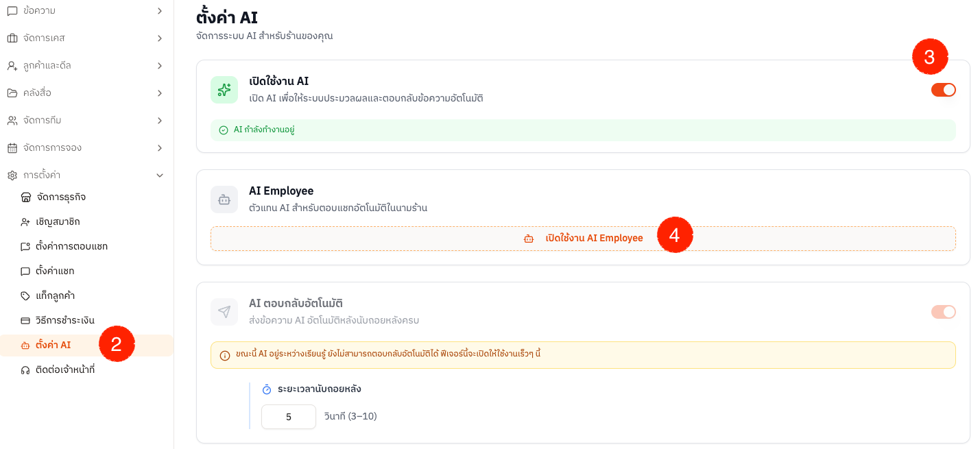Expand the จัดการทีม section chevron
Screen dimensions: 980x449
click(160, 121)
